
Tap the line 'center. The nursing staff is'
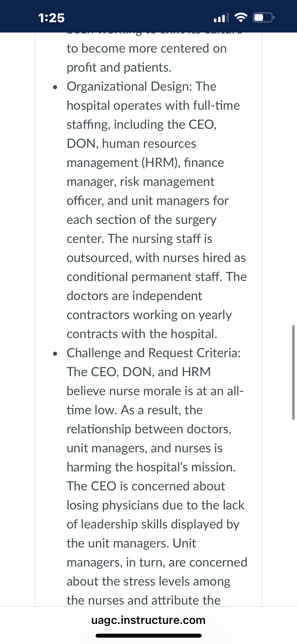tap(139, 239)
